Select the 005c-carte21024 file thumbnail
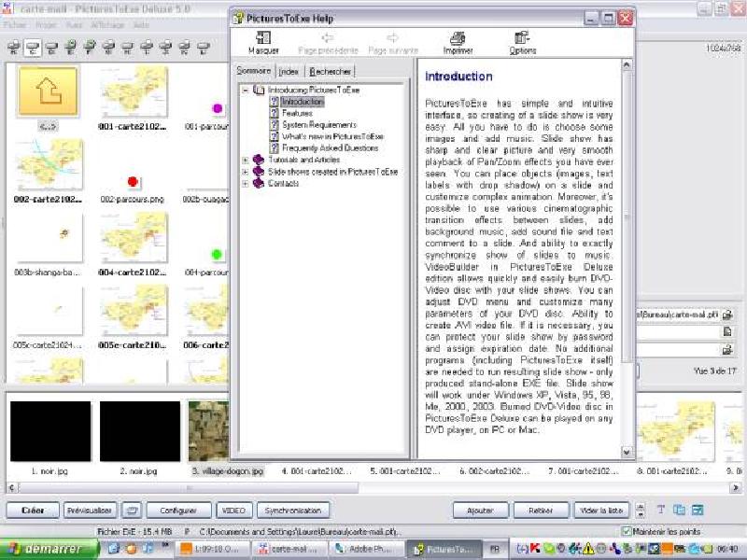This screenshot has width=747, height=560. click(x=49, y=312)
